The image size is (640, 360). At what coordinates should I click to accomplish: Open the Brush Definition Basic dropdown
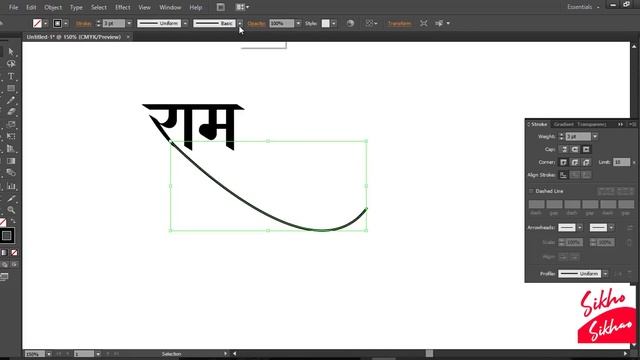[240, 23]
